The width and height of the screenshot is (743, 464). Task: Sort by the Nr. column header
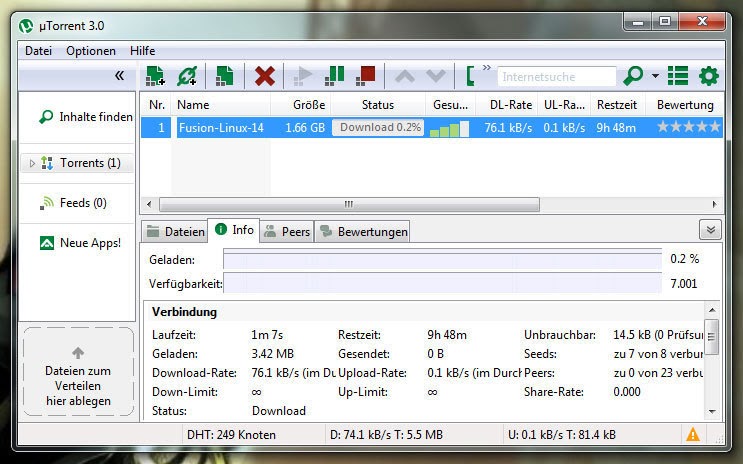(156, 105)
